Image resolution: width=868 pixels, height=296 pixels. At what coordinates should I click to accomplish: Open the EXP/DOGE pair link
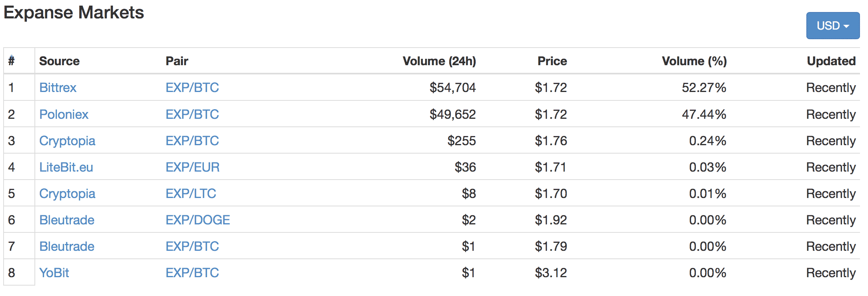198,220
